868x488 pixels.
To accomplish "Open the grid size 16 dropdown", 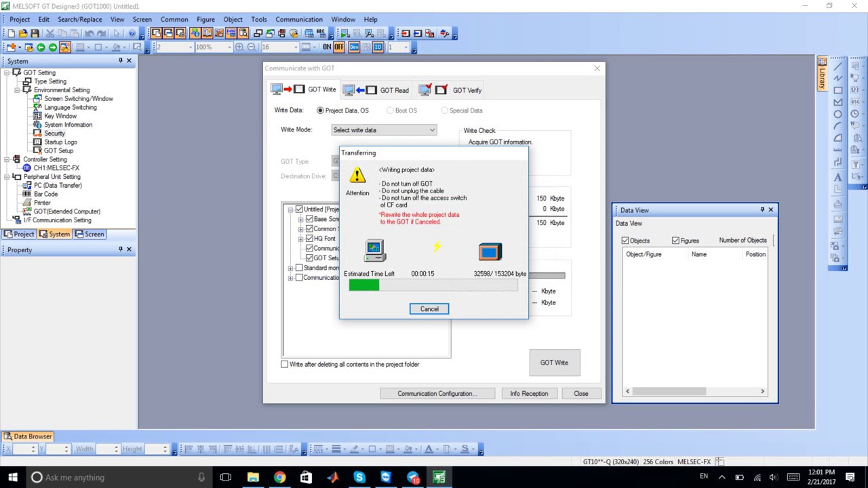I will (296, 47).
